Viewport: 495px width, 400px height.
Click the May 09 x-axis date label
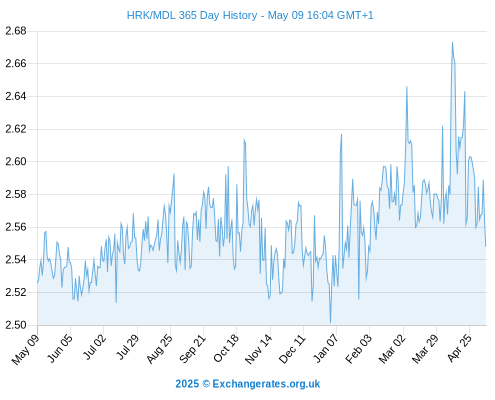tap(26, 349)
